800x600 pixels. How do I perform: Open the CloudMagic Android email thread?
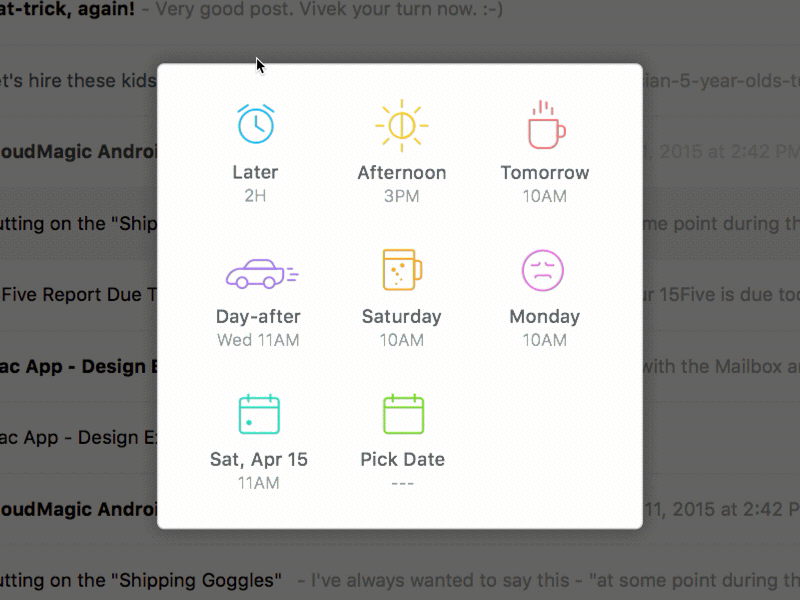(70, 151)
